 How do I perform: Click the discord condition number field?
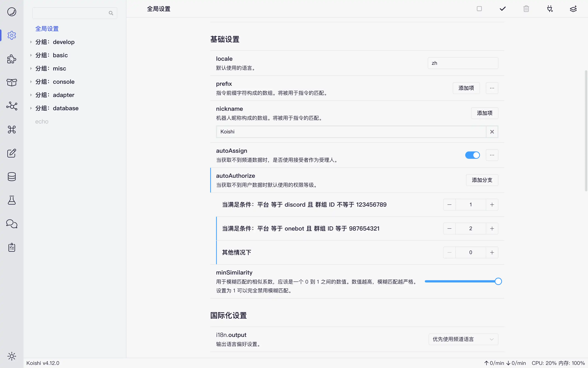tap(471, 205)
